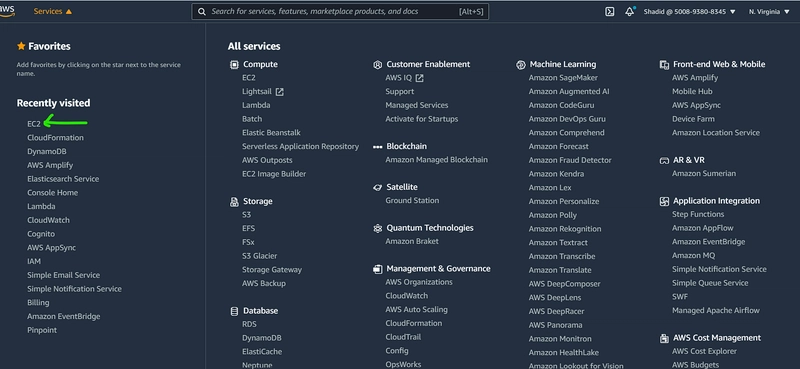Open CloudFormation from Recently visited
The image size is (800, 369).
click(x=55, y=138)
